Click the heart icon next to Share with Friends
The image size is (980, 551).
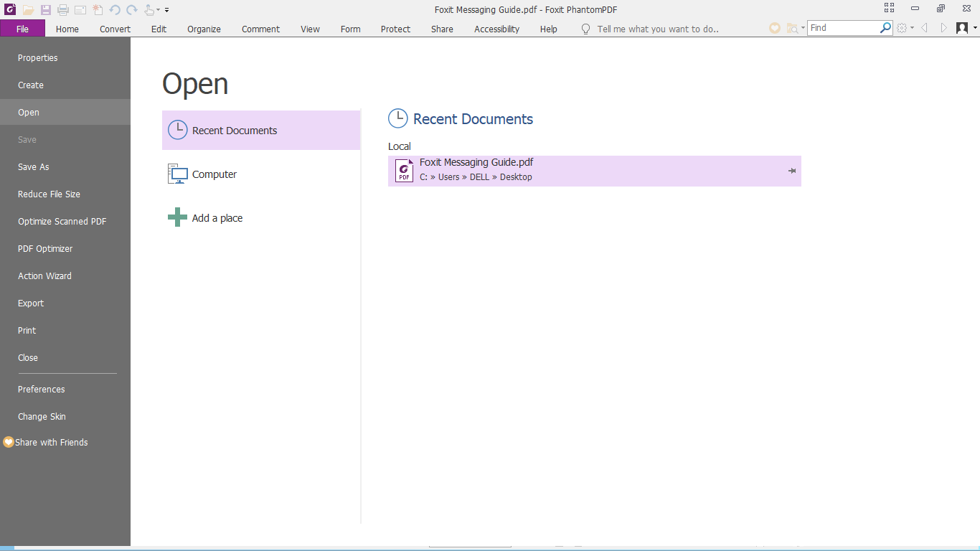point(9,442)
